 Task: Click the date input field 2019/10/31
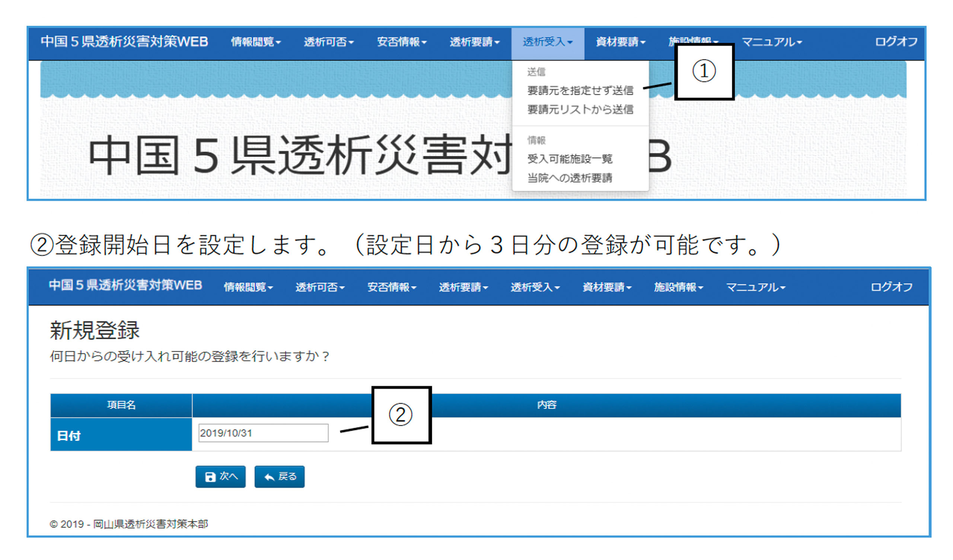tap(263, 433)
